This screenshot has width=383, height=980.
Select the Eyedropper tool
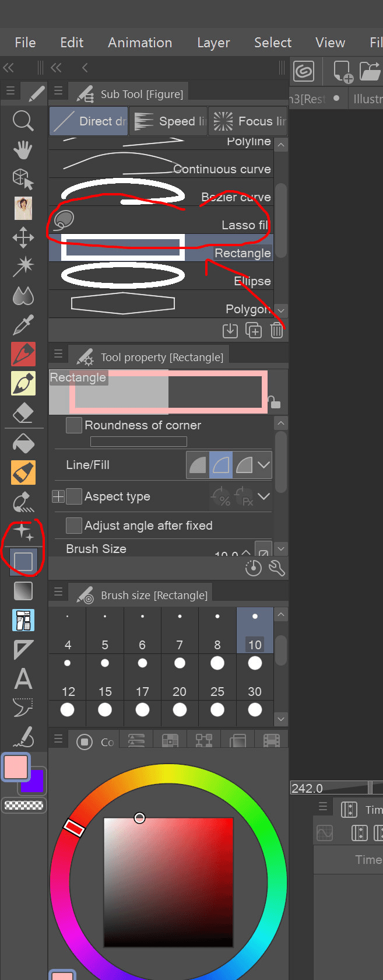pyautogui.click(x=23, y=324)
